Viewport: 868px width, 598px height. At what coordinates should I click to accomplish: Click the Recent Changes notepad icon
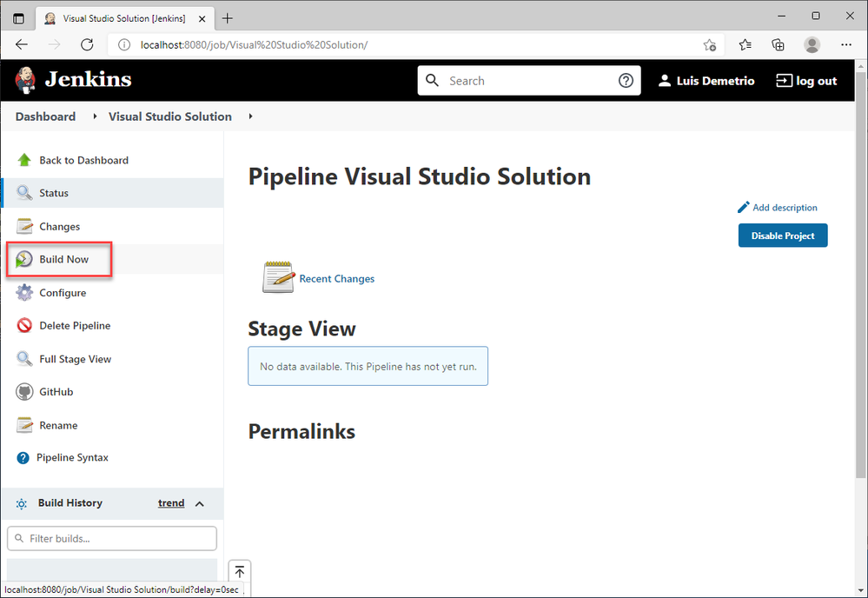[278, 277]
